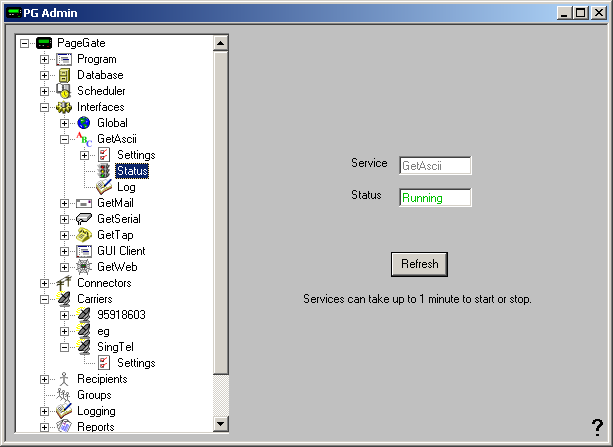613x447 pixels.
Task: Expand the 95918603 carrier node
Action: coord(65,315)
